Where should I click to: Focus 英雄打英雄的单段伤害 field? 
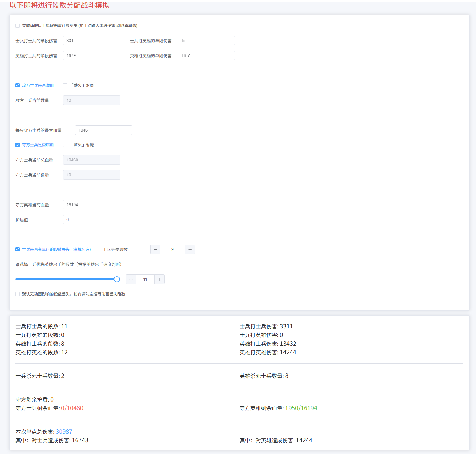coord(206,55)
